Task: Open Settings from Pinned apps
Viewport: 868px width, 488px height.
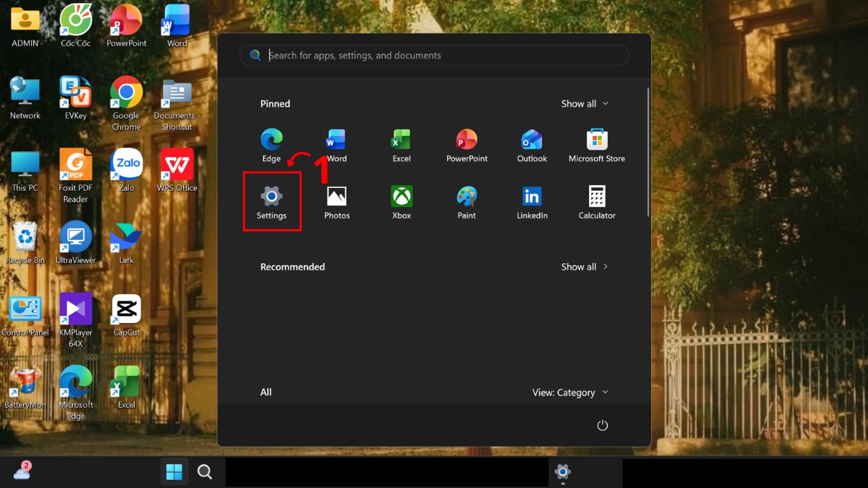Action: point(271,201)
